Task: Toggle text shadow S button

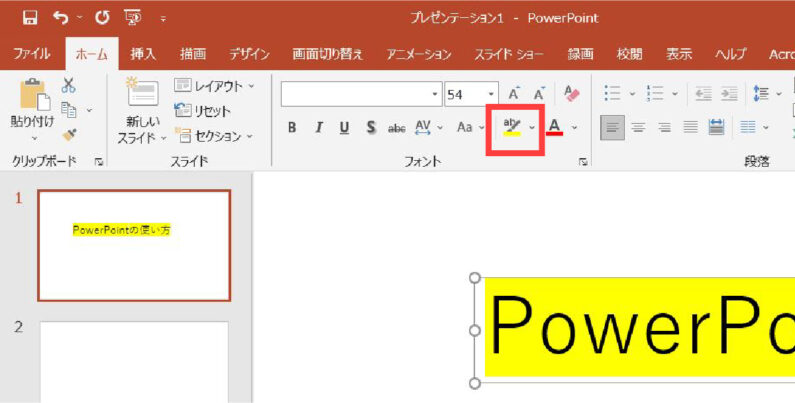Action: pyautogui.click(x=371, y=128)
